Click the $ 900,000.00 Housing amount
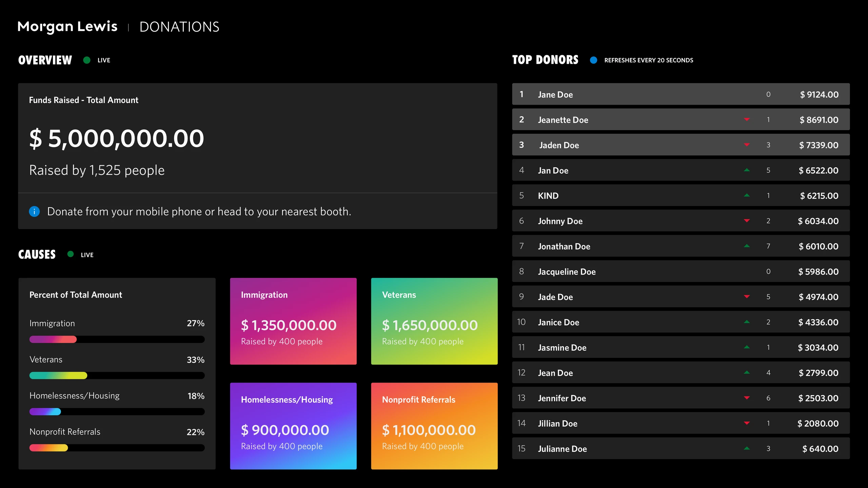 click(x=285, y=430)
